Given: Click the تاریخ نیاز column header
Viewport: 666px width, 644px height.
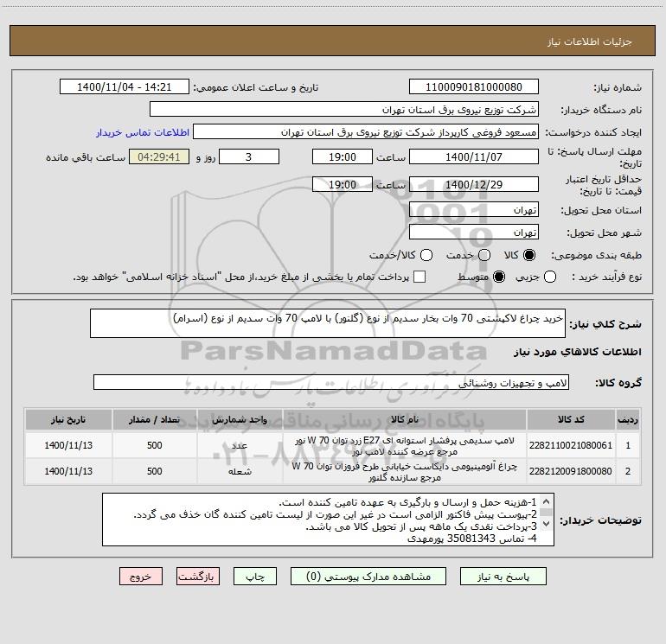Looking at the screenshot, I should pyautogui.click(x=68, y=419).
